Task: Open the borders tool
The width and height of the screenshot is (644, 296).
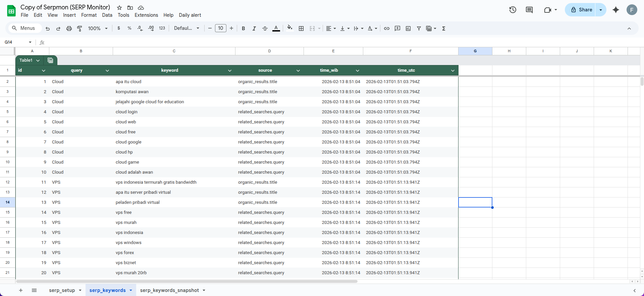Action: pyautogui.click(x=301, y=28)
